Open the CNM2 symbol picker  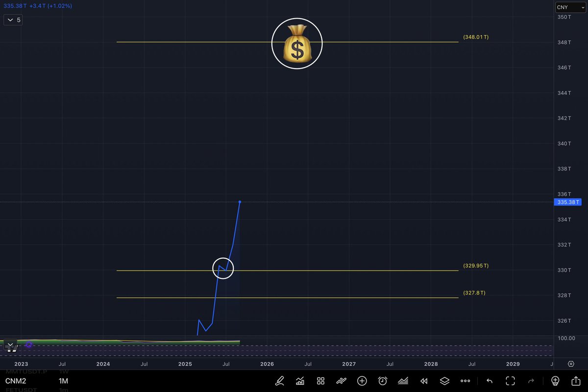(16, 381)
